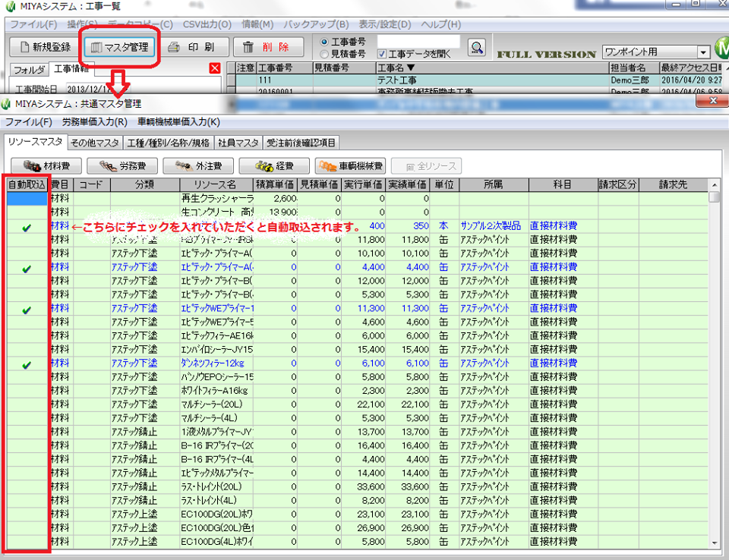Click the 自動取込 column header
This screenshot has height=560, width=729.
pos(27,184)
